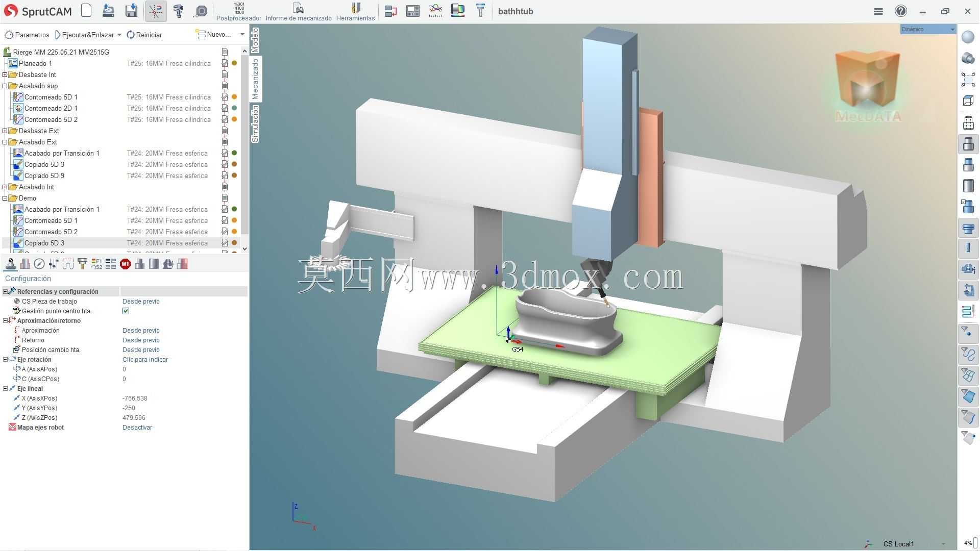Screen dimensions: 980x551
Task: Collapse Referencias y configuración section
Action: pos(5,291)
